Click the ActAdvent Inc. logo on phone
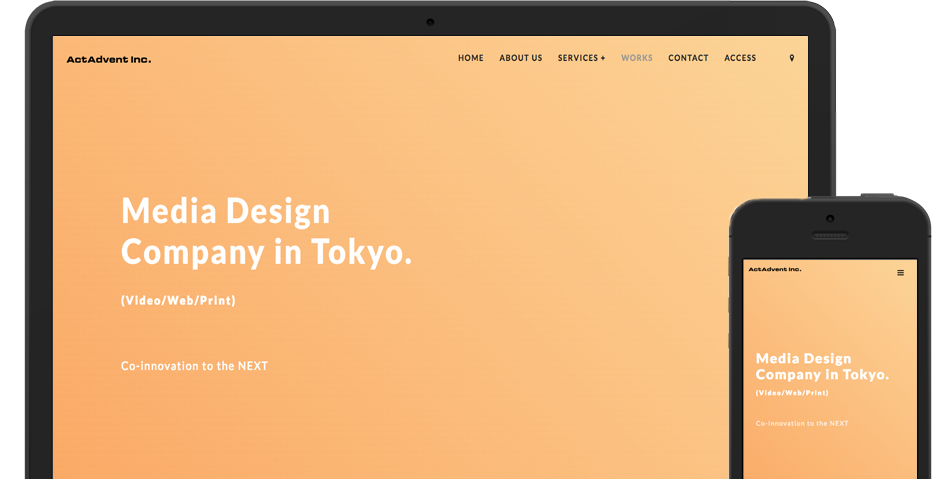The height and width of the screenshot is (479, 950). (x=775, y=269)
